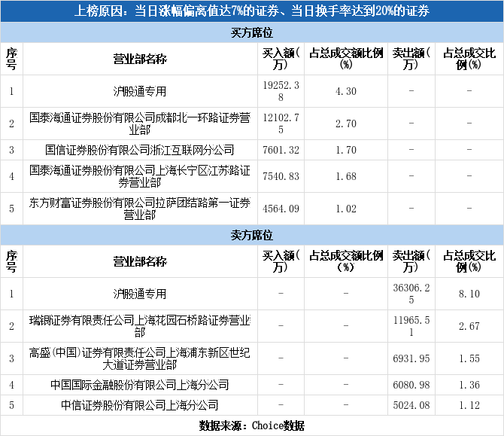The width and height of the screenshot is (504, 436).
Task: Click sell amount 11965.51 cell
Action: (x=411, y=326)
